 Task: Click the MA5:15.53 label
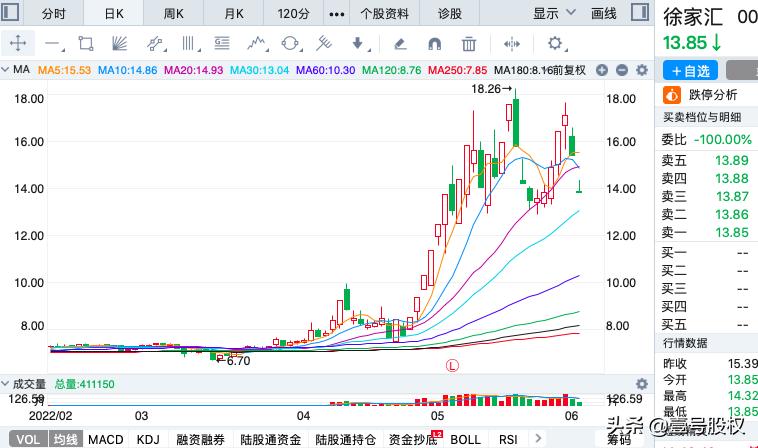(64, 71)
